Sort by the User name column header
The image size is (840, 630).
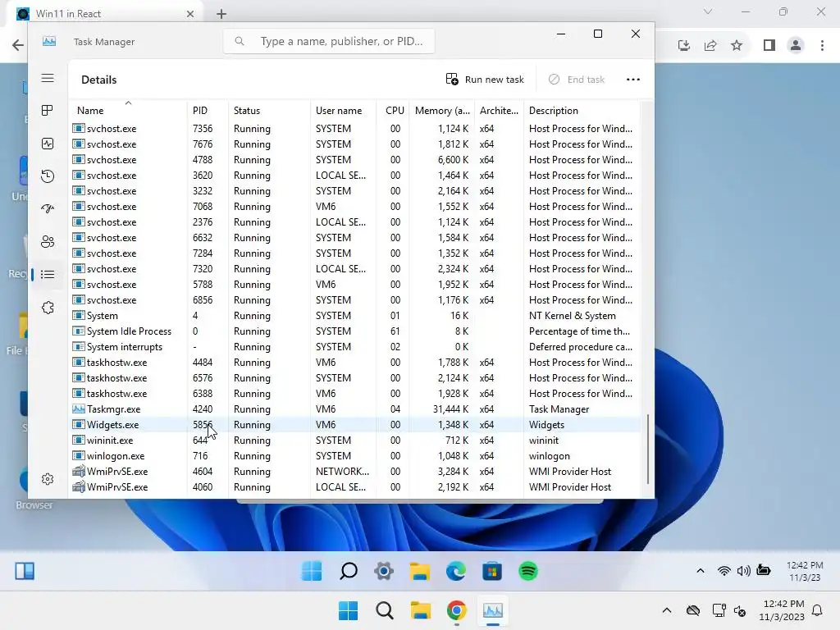click(x=344, y=111)
